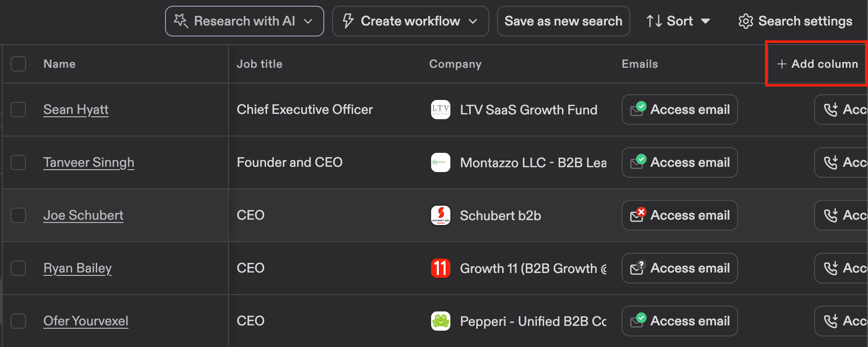Viewport: 868px width, 347px height.
Task: Click the Schubert b2b company logo
Action: [440, 215]
